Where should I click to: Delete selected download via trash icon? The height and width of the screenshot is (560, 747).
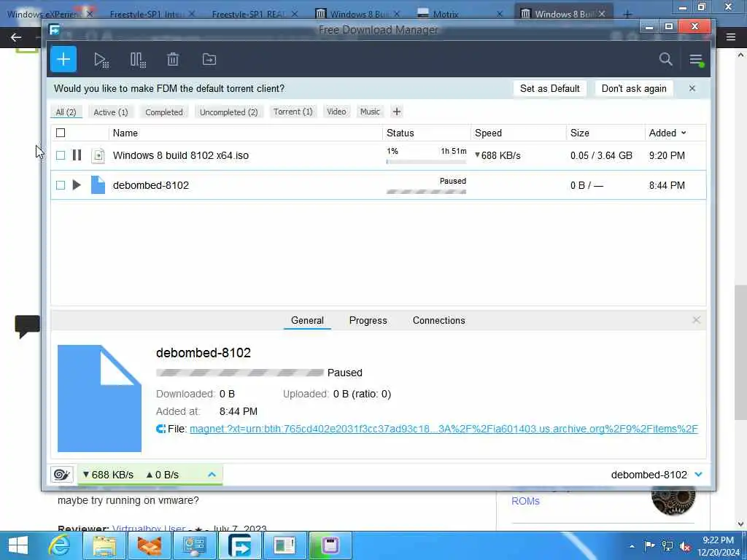[x=173, y=60]
